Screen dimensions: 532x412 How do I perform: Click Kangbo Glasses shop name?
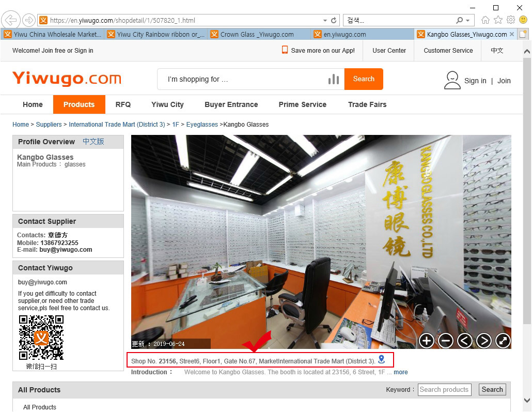(45, 157)
